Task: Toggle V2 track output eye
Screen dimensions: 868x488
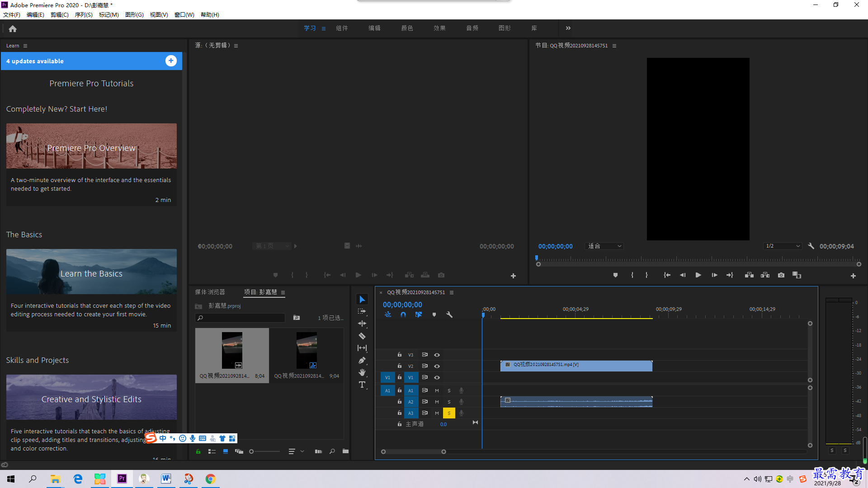Action: pos(437,366)
